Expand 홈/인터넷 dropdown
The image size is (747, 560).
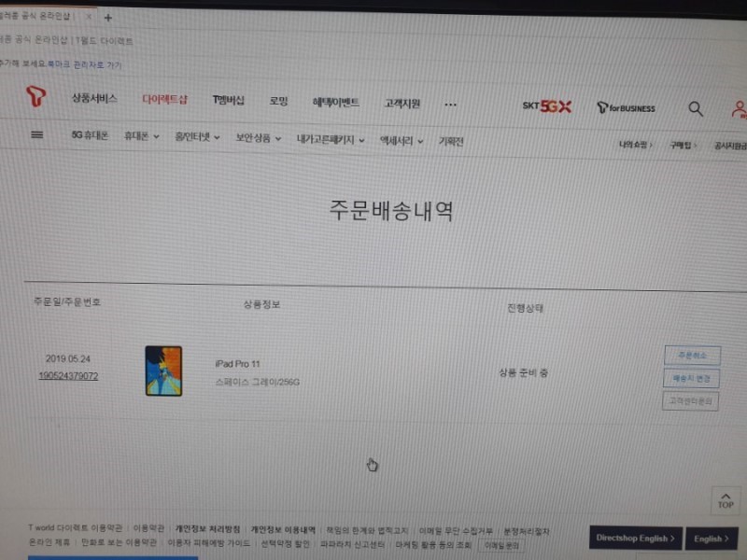(197, 137)
